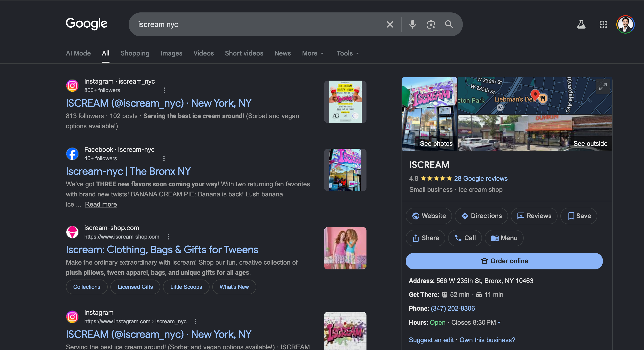644x350 pixels.
Task: Select the All results tab
Action: click(106, 53)
